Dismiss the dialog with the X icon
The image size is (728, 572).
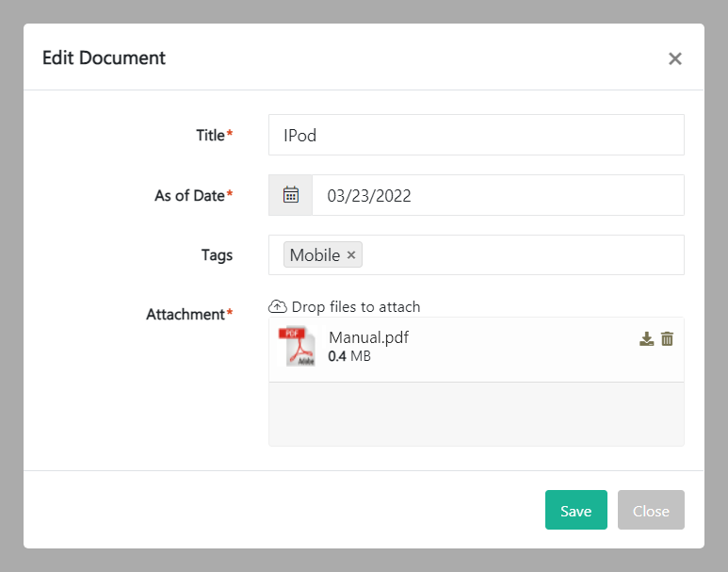click(674, 58)
